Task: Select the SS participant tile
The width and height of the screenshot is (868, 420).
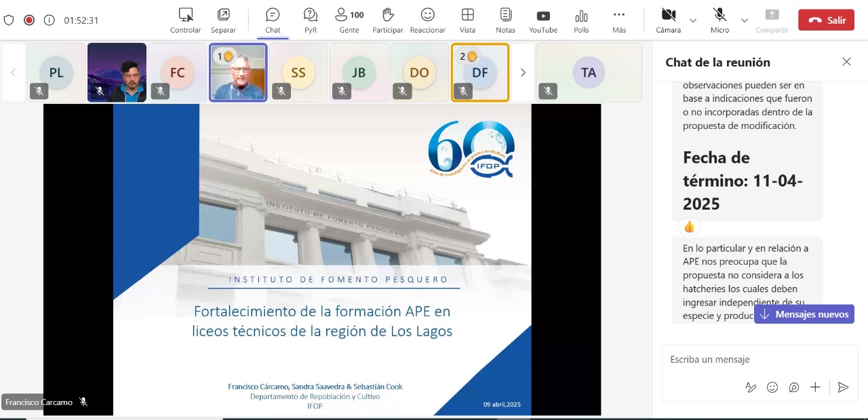Action: click(298, 73)
